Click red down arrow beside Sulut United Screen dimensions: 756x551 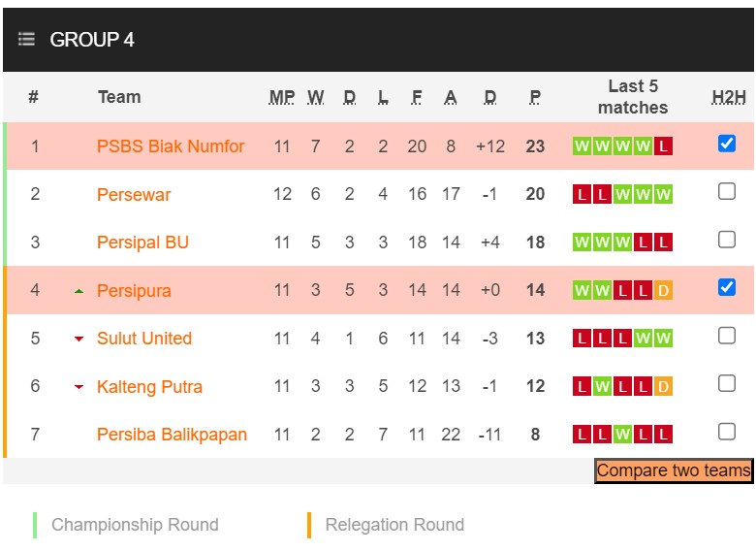click(79, 339)
